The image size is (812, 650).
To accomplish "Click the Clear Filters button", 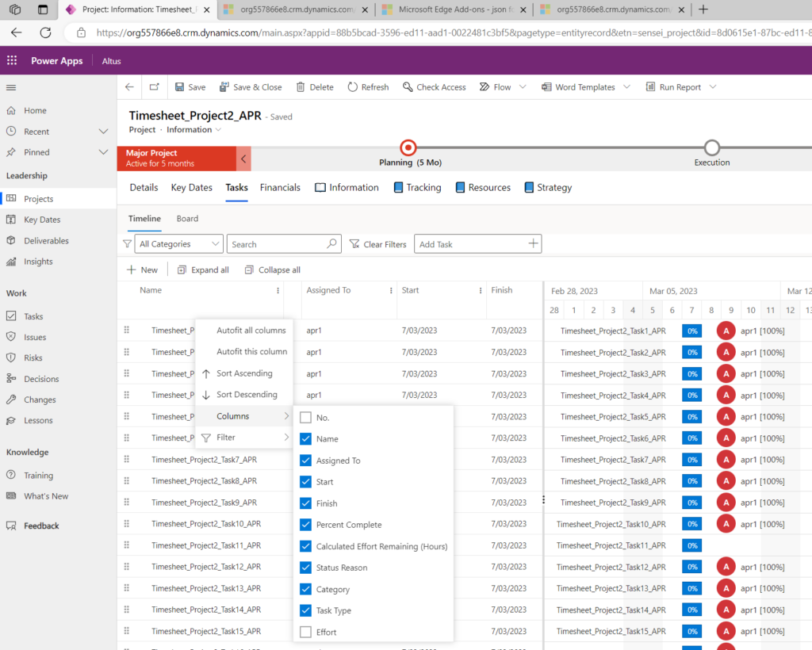I will [378, 244].
